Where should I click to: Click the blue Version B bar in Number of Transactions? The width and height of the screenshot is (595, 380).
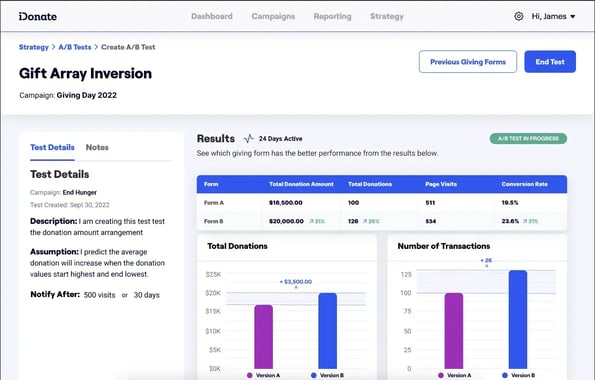pyautogui.click(x=518, y=319)
